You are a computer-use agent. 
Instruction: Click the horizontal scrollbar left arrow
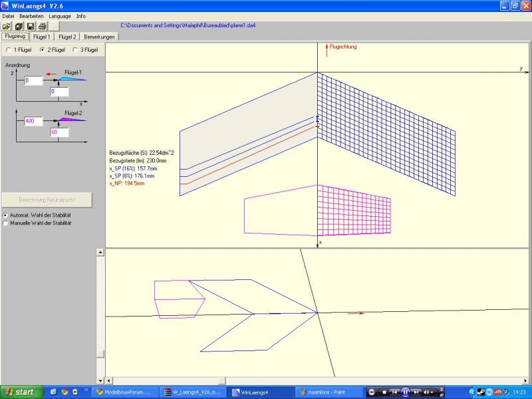point(109,380)
